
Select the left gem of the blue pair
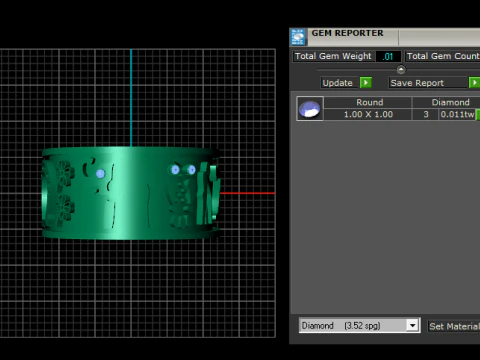175,170
